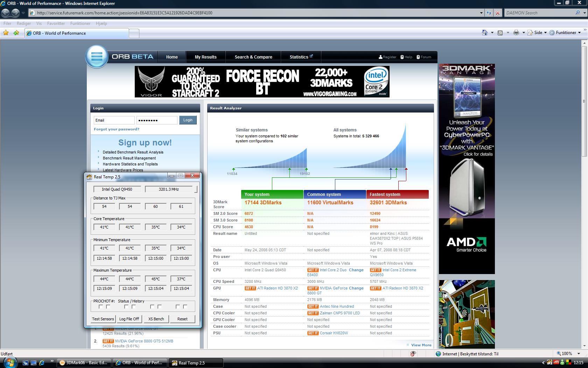Go back with the browser Back arrow
Viewport: 588px width, 368px height.
click(x=5, y=13)
